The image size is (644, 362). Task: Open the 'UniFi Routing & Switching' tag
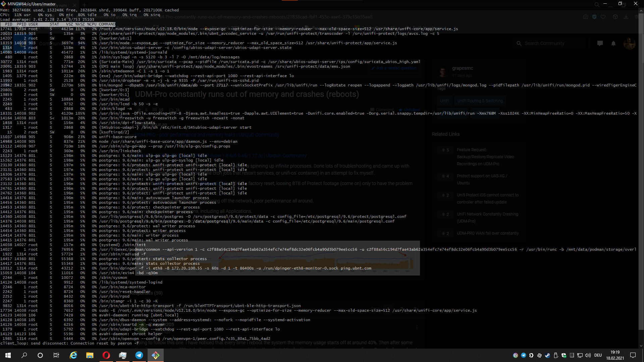point(480,101)
